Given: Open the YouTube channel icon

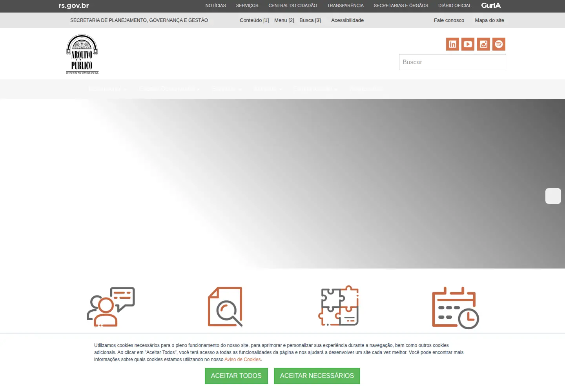Looking at the screenshot, I should 468,44.
